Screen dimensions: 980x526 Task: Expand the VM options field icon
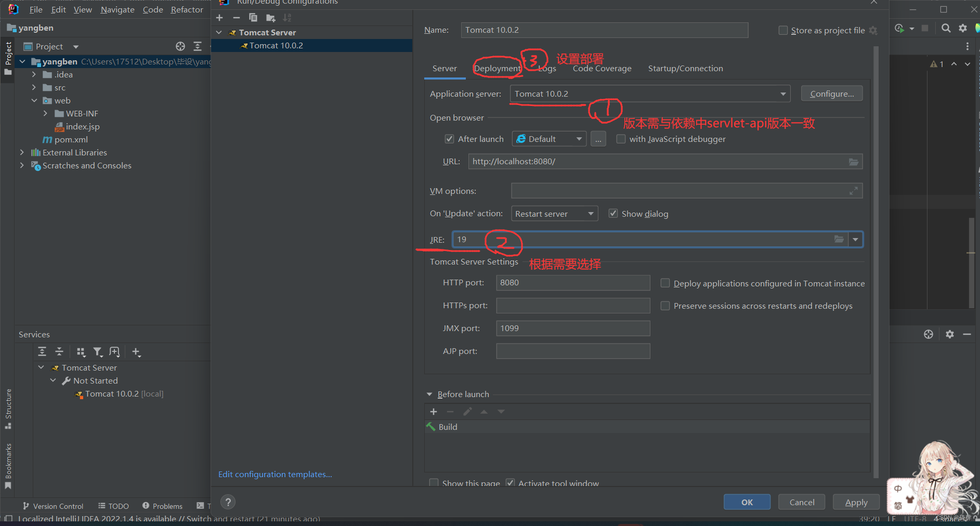coord(854,191)
